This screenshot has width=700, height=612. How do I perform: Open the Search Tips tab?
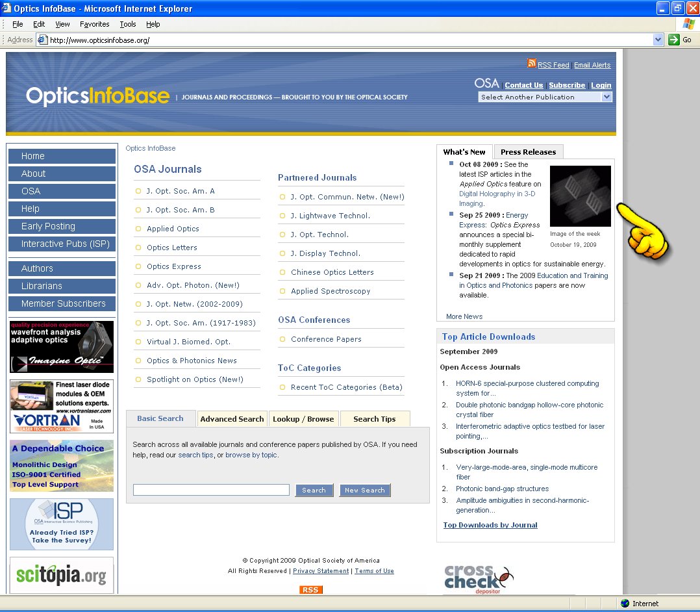(375, 419)
